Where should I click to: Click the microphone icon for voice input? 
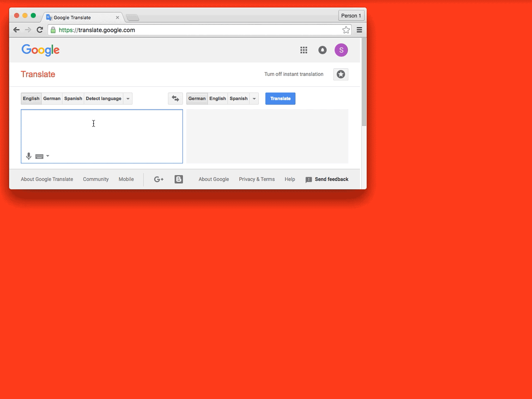pos(28,156)
